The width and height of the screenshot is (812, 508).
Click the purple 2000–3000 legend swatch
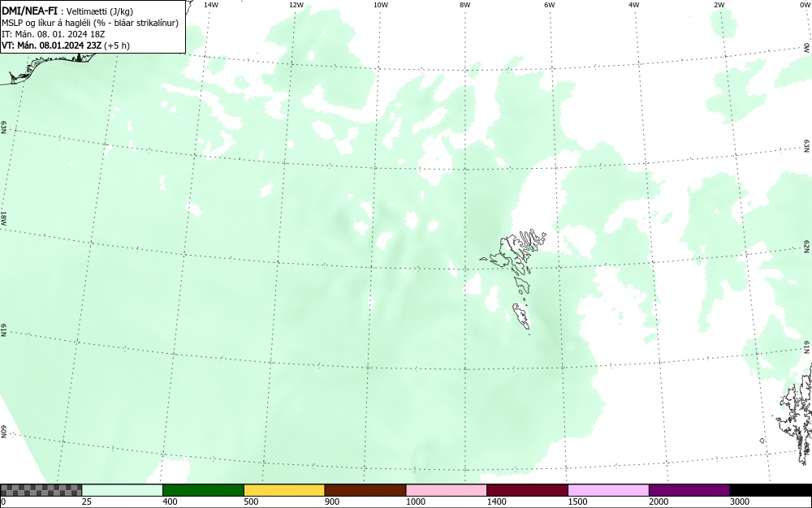coord(689,490)
